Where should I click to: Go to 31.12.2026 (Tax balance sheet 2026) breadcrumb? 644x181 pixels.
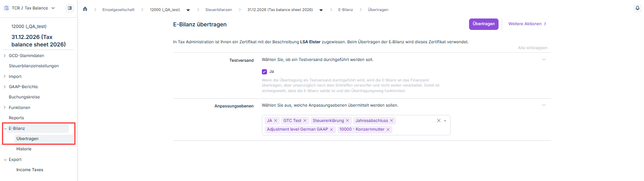click(280, 9)
